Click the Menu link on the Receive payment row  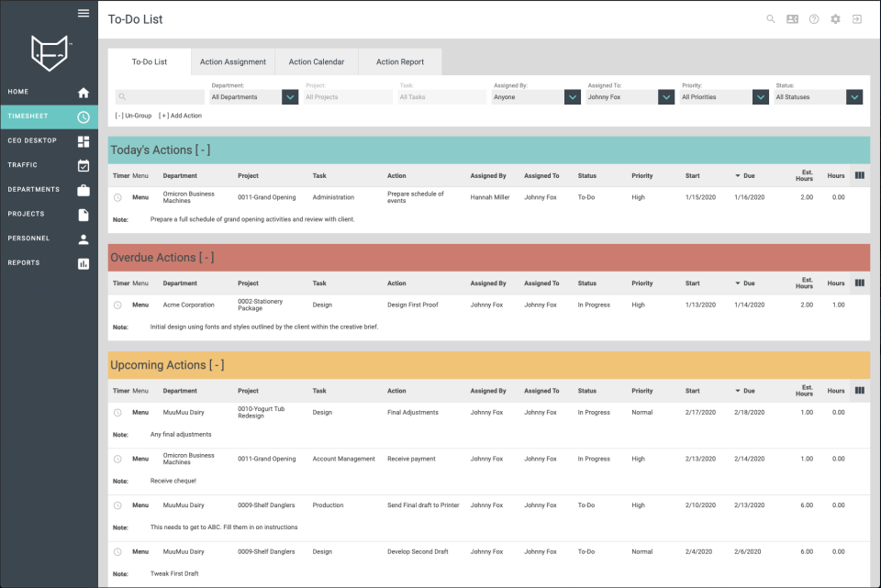139,459
